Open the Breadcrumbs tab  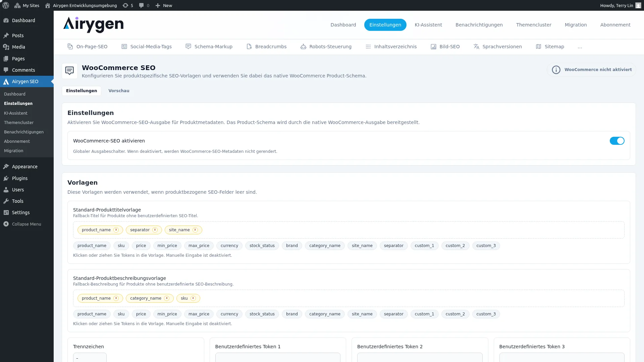(x=267, y=47)
